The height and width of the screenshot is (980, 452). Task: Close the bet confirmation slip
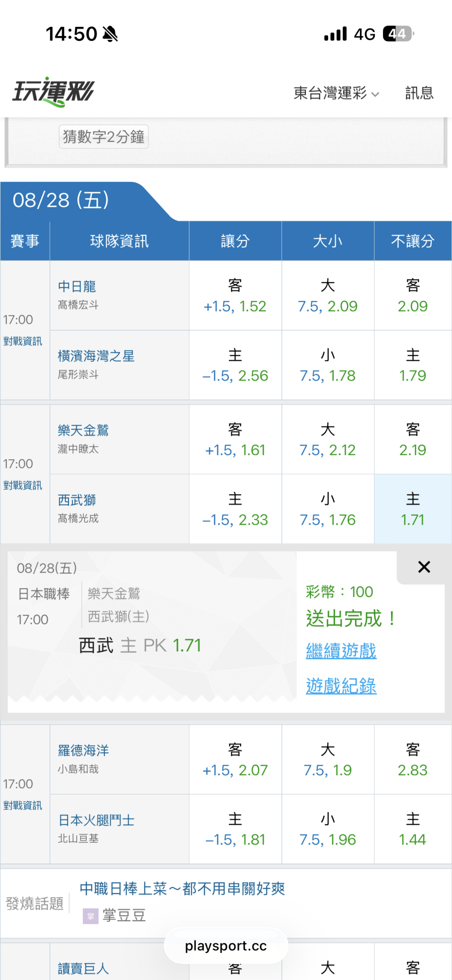click(x=424, y=567)
